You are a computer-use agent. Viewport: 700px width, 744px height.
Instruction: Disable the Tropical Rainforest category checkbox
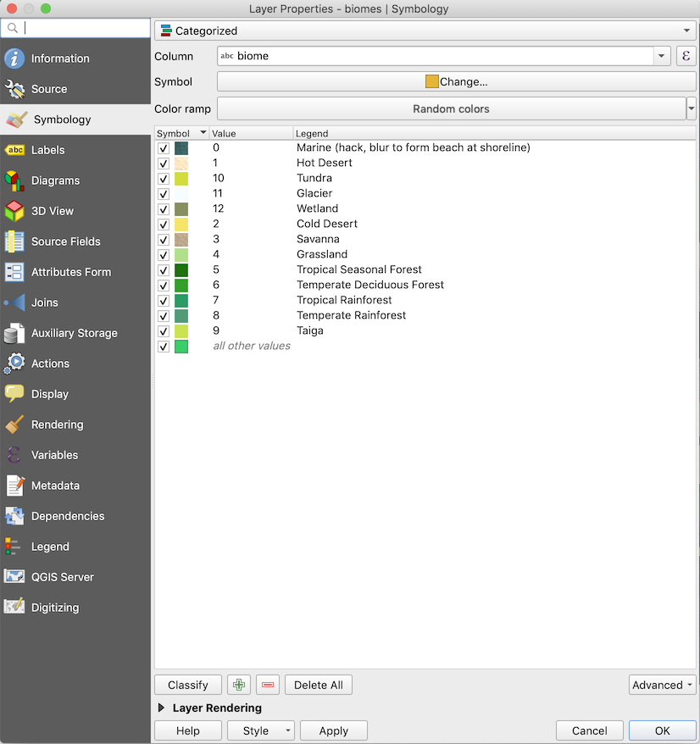(x=164, y=300)
